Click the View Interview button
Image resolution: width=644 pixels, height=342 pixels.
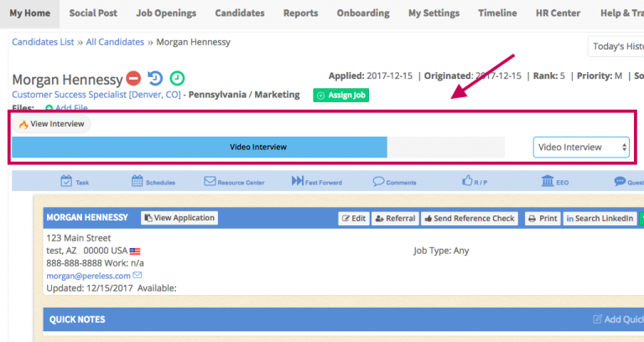point(51,124)
